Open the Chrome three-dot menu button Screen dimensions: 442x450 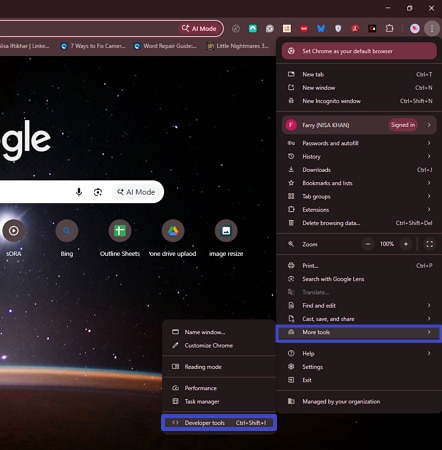pyautogui.click(x=432, y=29)
